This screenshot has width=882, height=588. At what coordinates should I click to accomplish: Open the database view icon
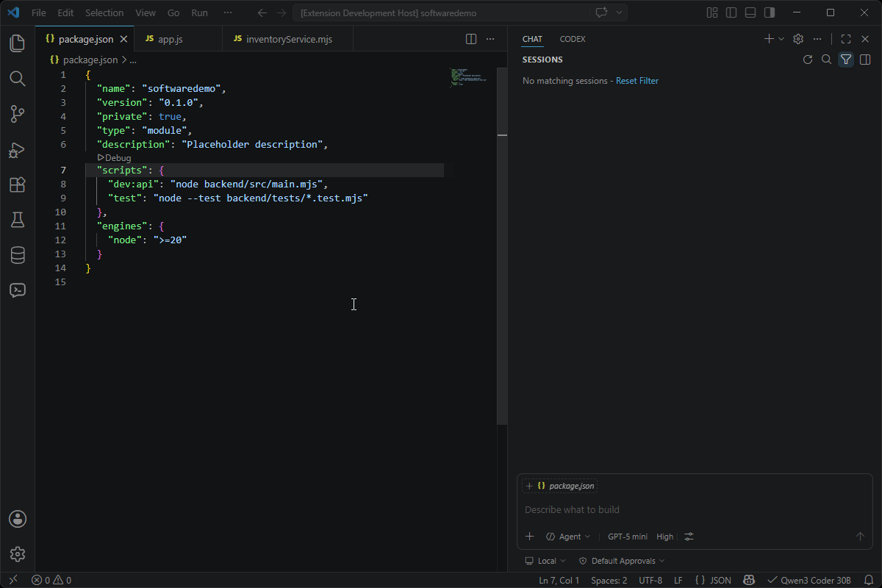coord(18,255)
